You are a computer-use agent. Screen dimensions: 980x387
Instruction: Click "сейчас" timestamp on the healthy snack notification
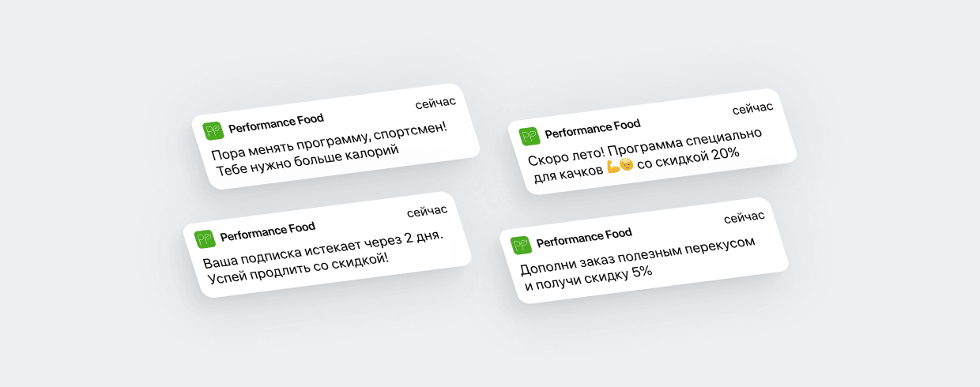pos(744,216)
